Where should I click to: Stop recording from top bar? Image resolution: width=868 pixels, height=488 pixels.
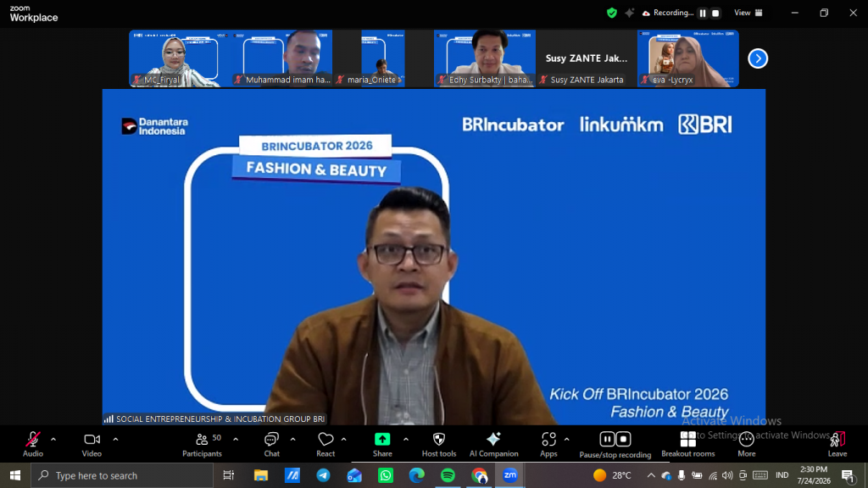click(715, 14)
